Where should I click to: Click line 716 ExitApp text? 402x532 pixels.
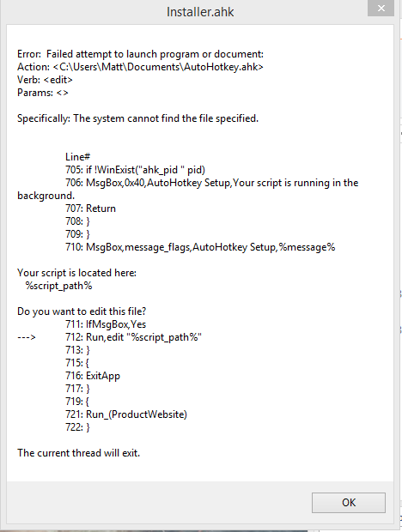(x=93, y=376)
